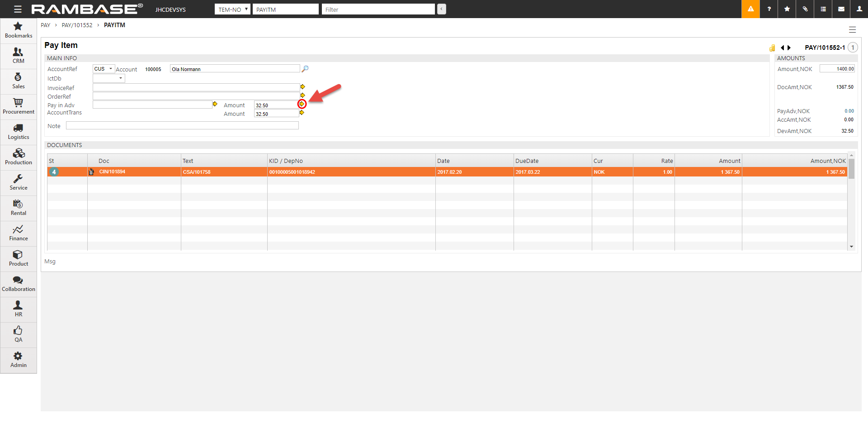Open the HR module
Image resolution: width=868 pixels, height=424 pixels.
tap(19, 309)
